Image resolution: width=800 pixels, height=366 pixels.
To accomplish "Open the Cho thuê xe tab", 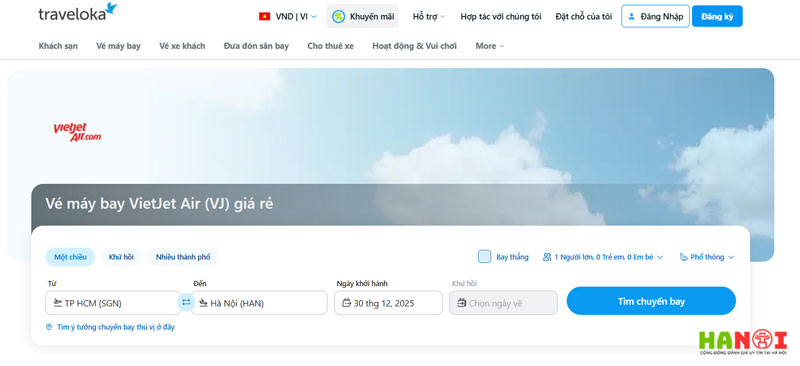I will (331, 46).
